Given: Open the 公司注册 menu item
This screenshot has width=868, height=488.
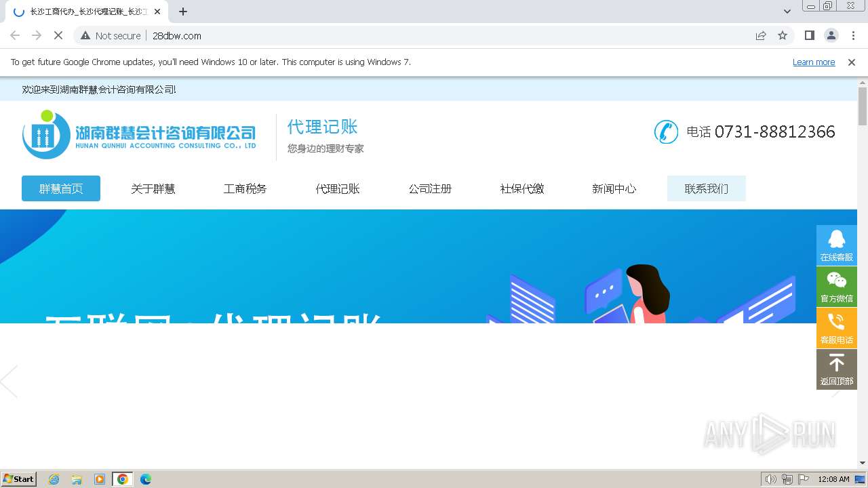Looking at the screenshot, I should click(x=430, y=188).
